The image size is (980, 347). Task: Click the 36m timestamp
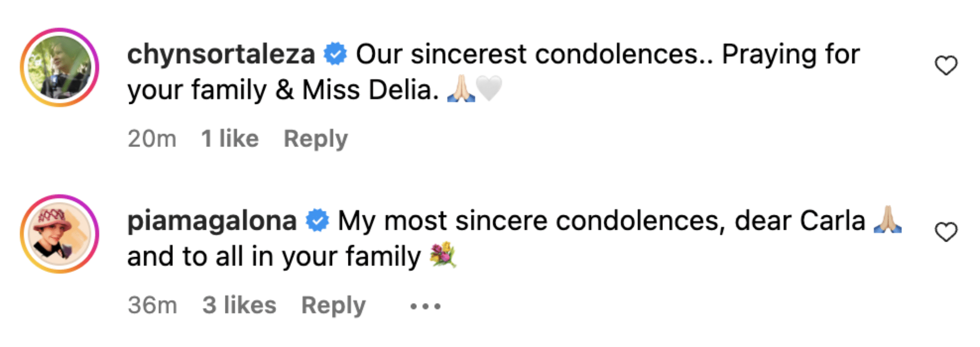click(152, 305)
